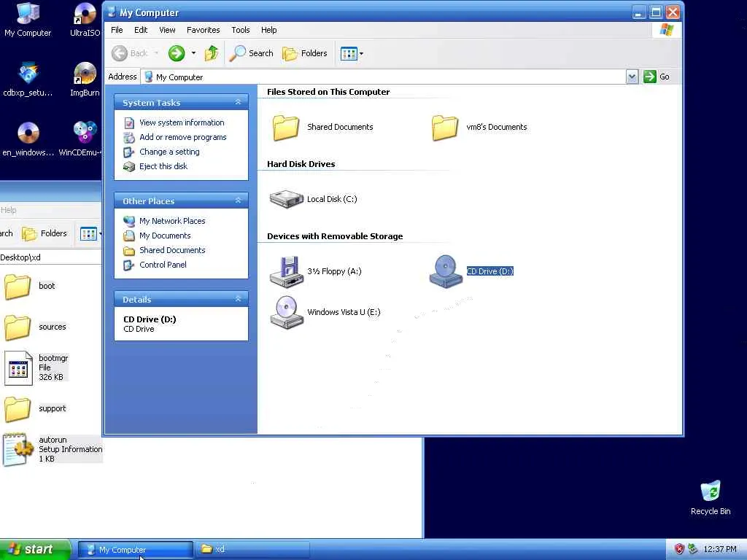Screen dimensions: 747x560
Task: Click the 12:37 PM system clock
Action: point(720,550)
